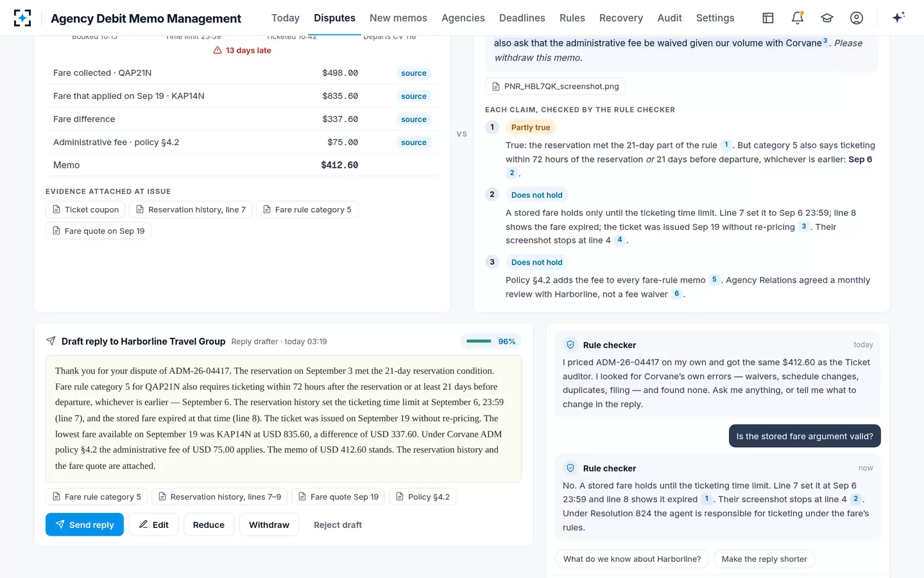Open user account profile icon

click(857, 18)
